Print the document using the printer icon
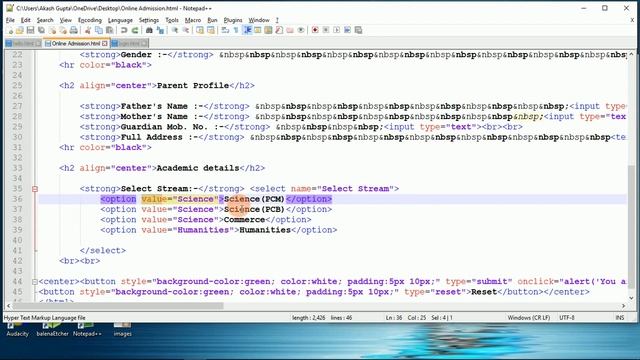640x360 pixels. click(74, 30)
